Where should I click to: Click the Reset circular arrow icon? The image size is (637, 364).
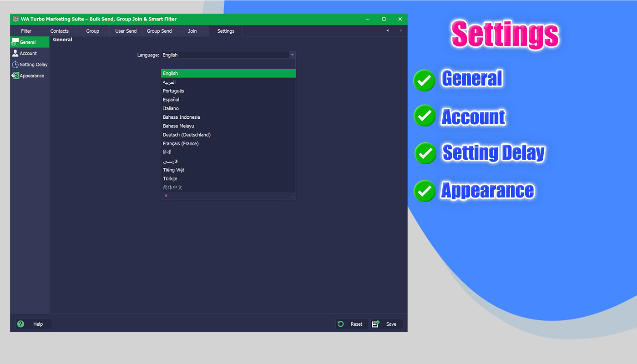pos(341,324)
